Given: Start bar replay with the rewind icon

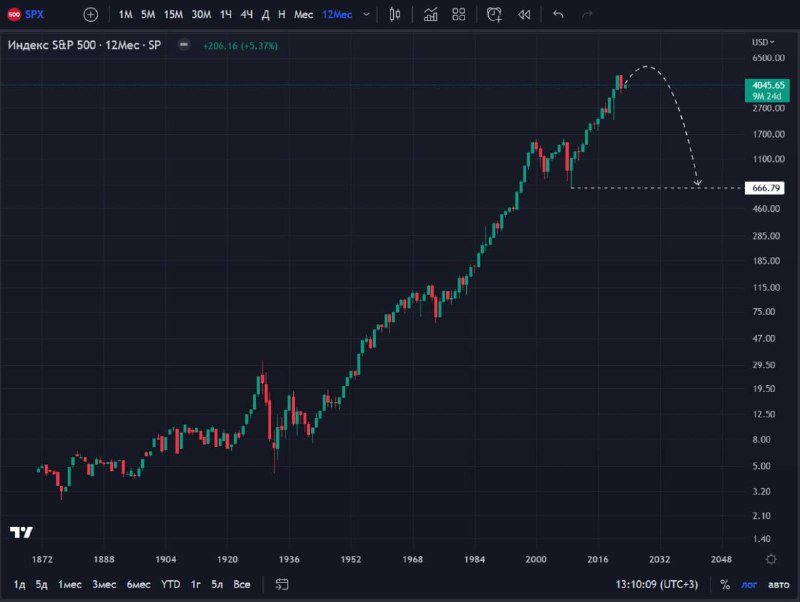Looking at the screenshot, I should point(524,15).
